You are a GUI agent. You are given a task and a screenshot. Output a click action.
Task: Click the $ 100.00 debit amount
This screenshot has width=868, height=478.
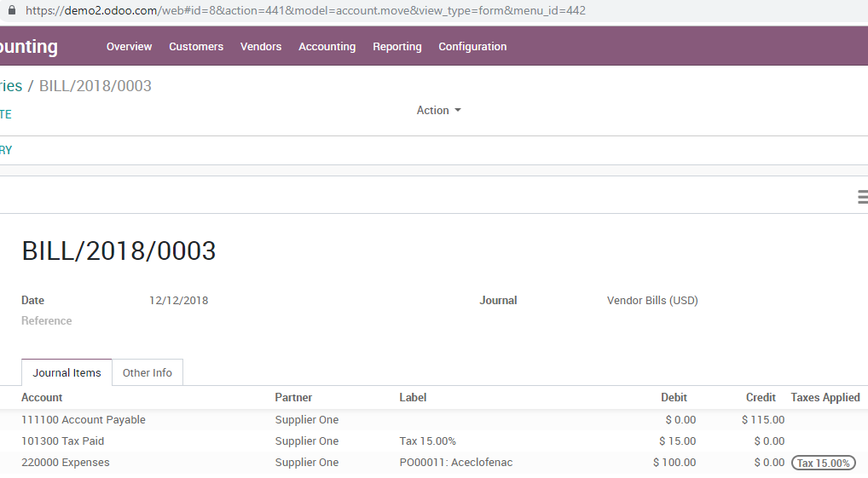click(674, 463)
